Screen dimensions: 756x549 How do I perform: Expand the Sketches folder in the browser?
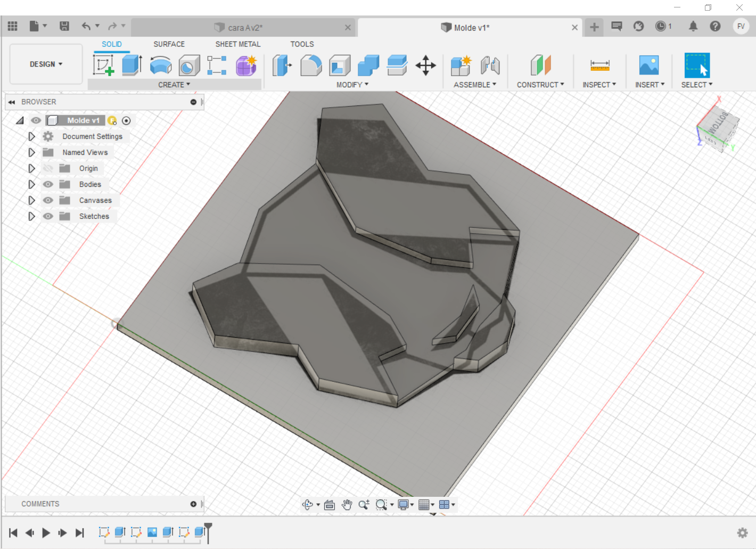[31, 216]
